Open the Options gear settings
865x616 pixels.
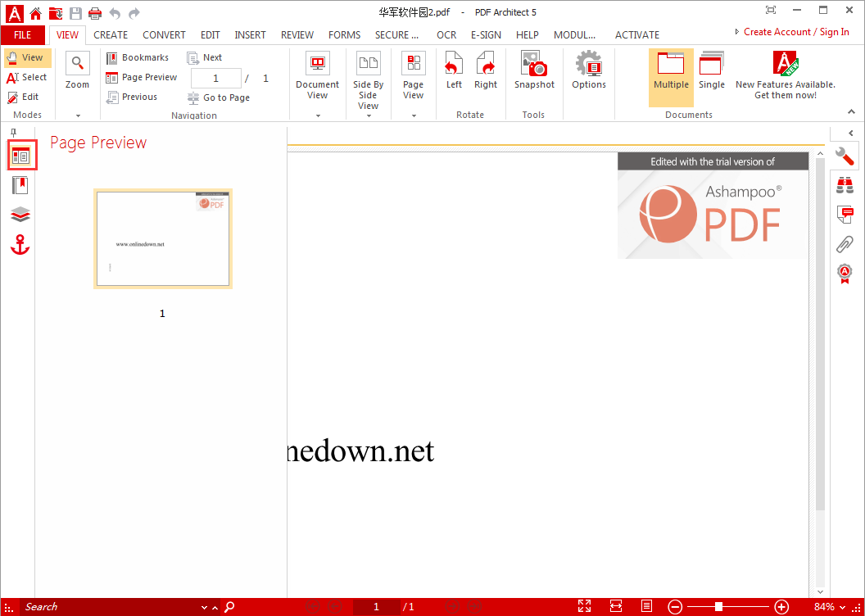click(x=589, y=70)
